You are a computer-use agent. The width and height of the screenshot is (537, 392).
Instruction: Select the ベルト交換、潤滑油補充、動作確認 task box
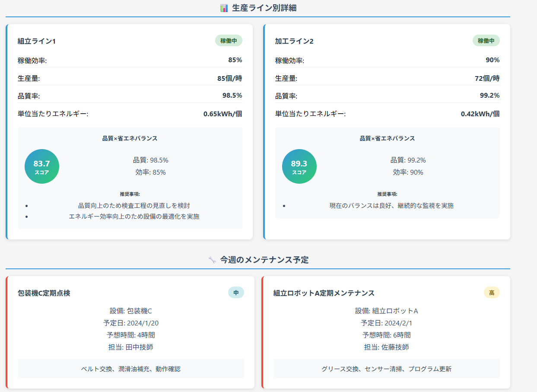[x=131, y=369]
